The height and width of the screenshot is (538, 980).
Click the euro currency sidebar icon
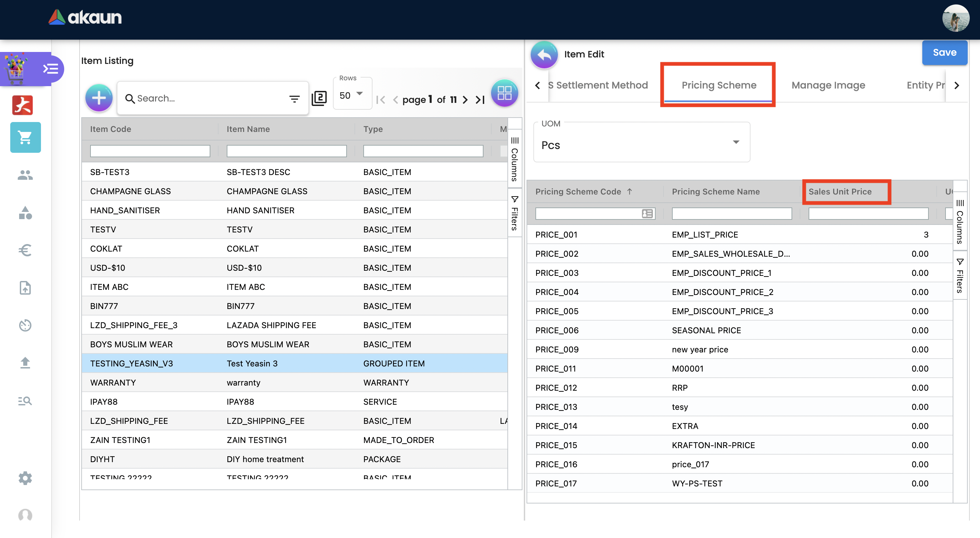25,250
